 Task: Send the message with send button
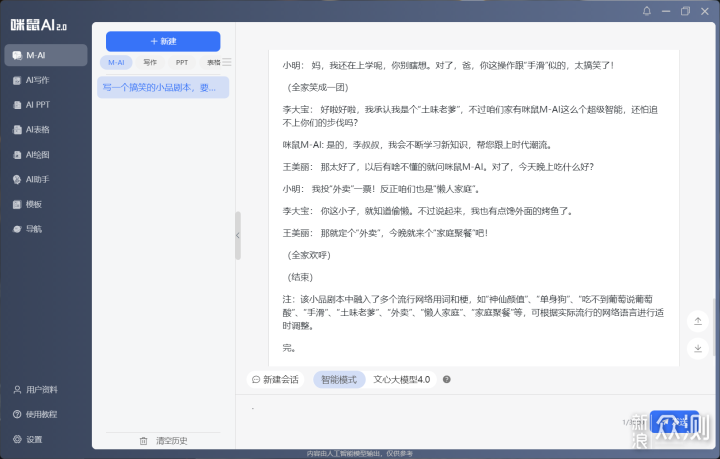[675, 421]
